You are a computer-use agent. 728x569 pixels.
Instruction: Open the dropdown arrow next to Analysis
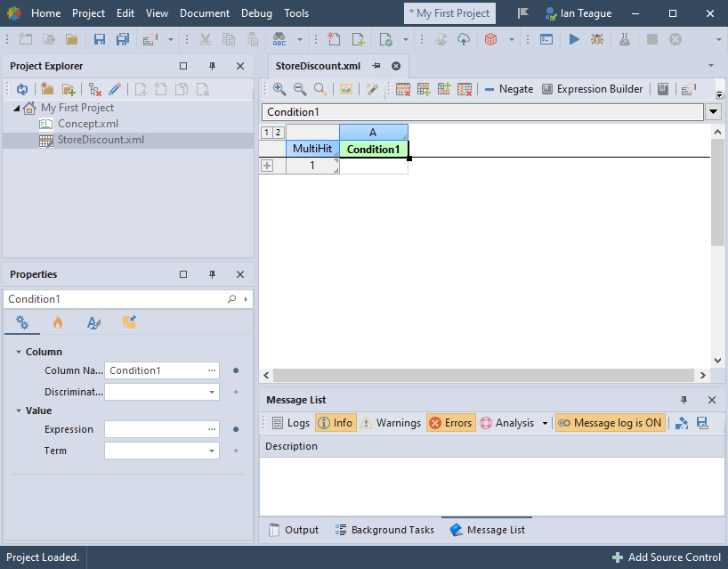(545, 423)
